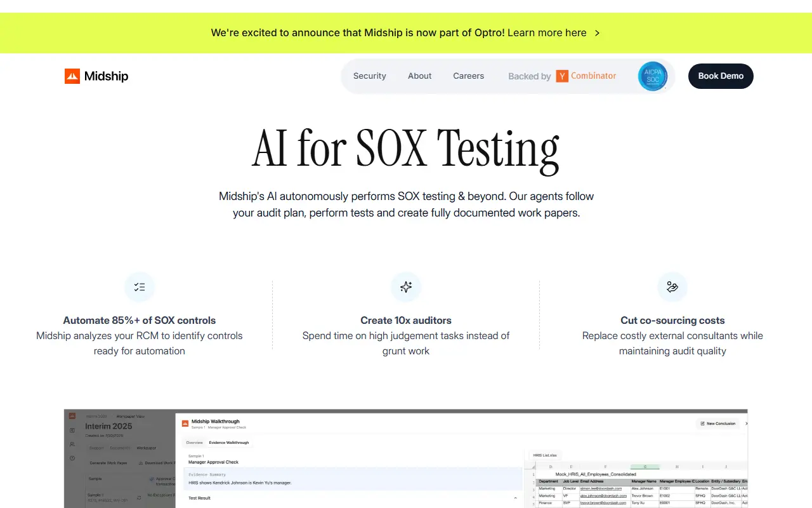
Task: Click the Department column header
Action: [x=549, y=481]
